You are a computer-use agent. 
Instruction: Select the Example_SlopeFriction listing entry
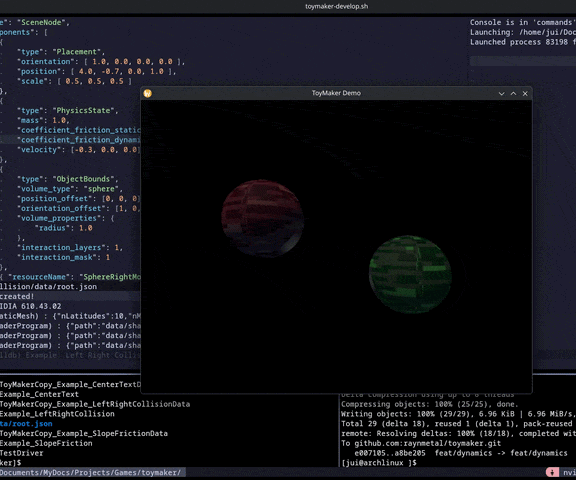[46, 443]
